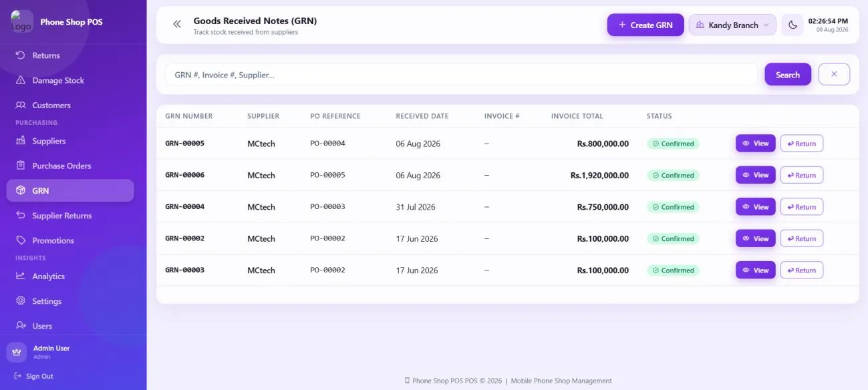Click the Phone Shop POS logo
The image size is (868, 390).
[x=21, y=21]
